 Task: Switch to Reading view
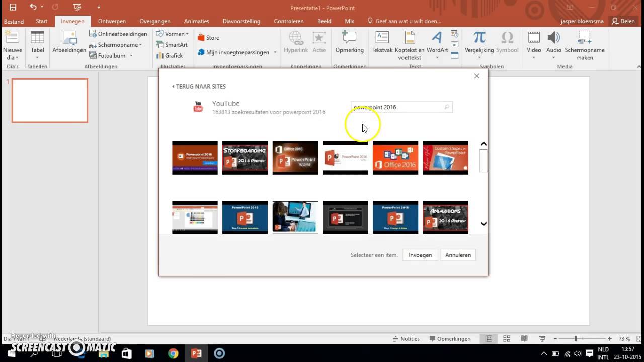tap(524, 339)
